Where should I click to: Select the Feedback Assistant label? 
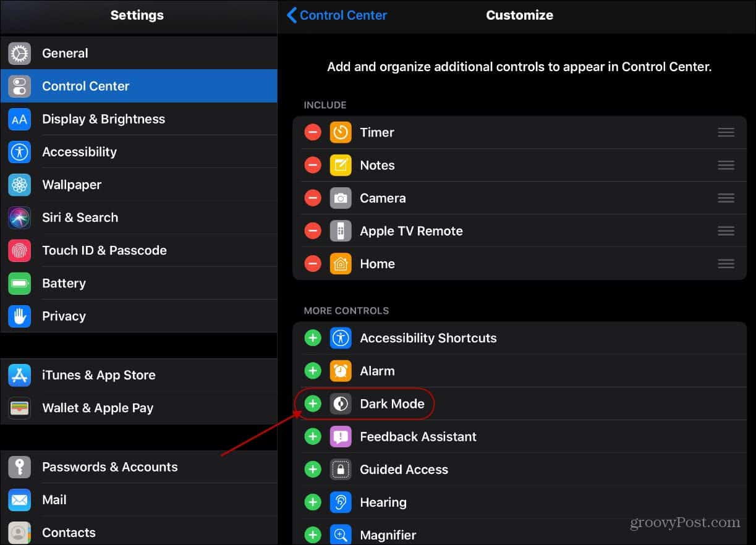(x=418, y=436)
